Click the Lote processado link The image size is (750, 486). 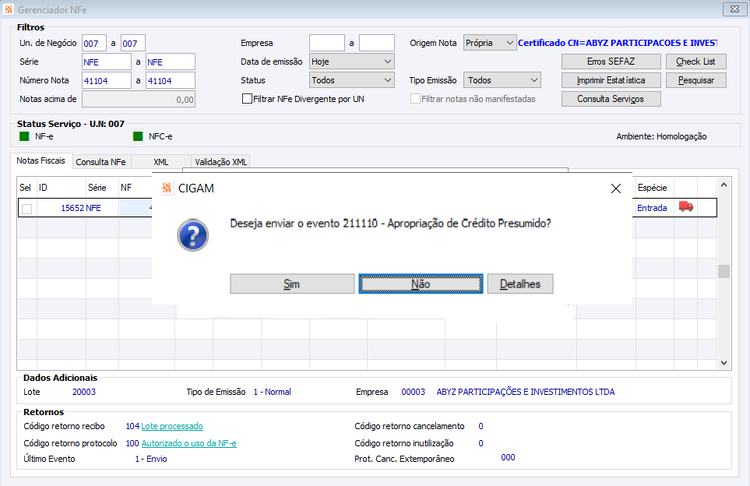172,426
